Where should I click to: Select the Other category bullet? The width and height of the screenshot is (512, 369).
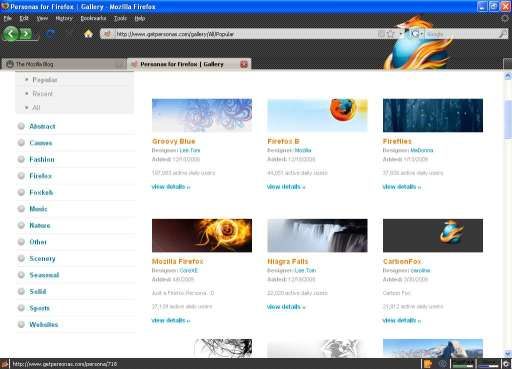pos(21,242)
